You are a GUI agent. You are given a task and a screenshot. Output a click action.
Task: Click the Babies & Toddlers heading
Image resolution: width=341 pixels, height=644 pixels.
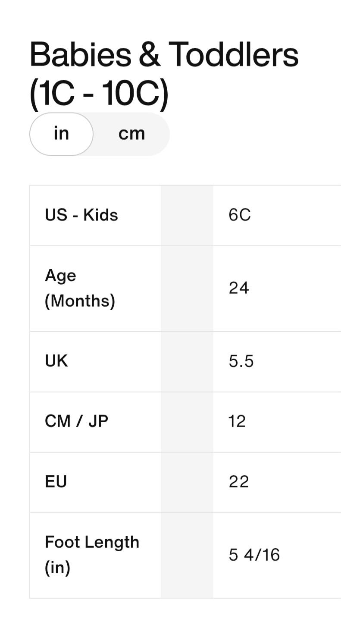coord(164,55)
